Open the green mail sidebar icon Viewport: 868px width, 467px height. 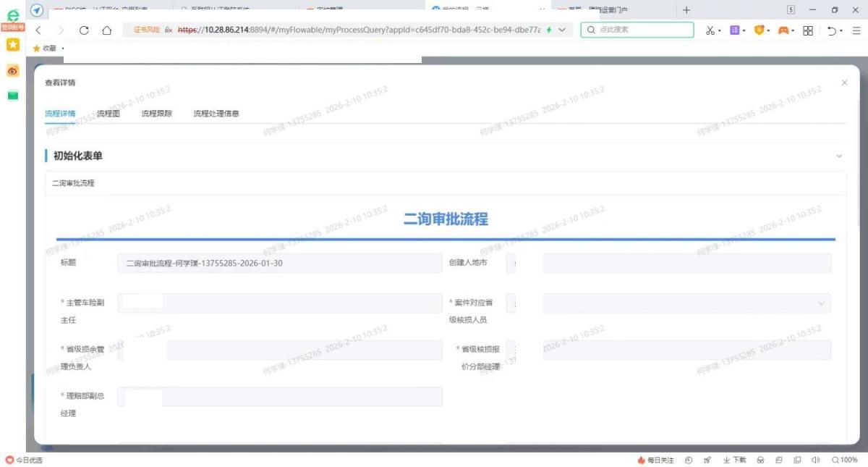click(x=12, y=96)
